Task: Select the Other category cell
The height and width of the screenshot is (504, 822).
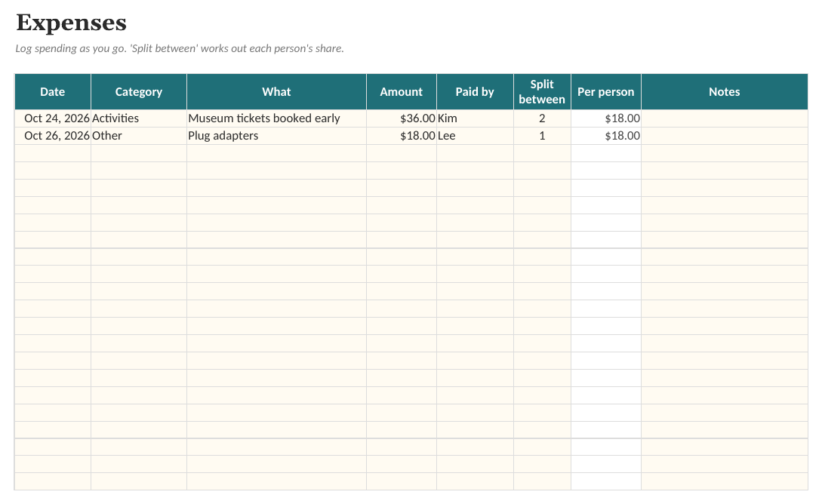Action: pyautogui.click(x=139, y=136)
